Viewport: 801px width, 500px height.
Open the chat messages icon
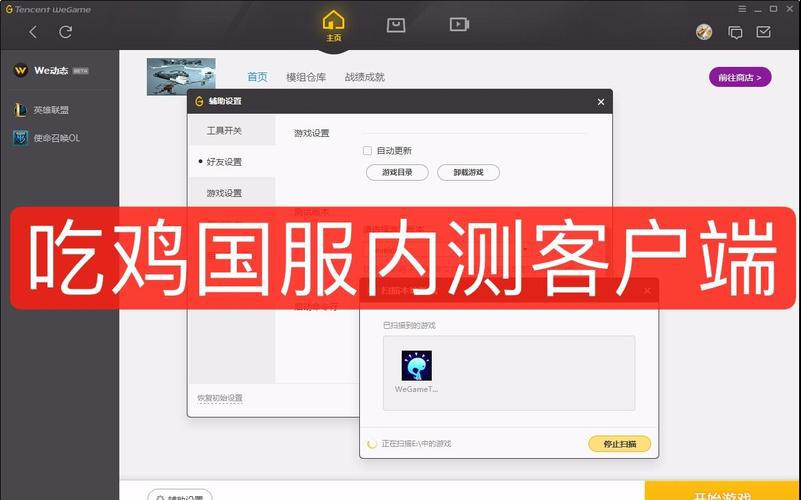click(735, 33)
